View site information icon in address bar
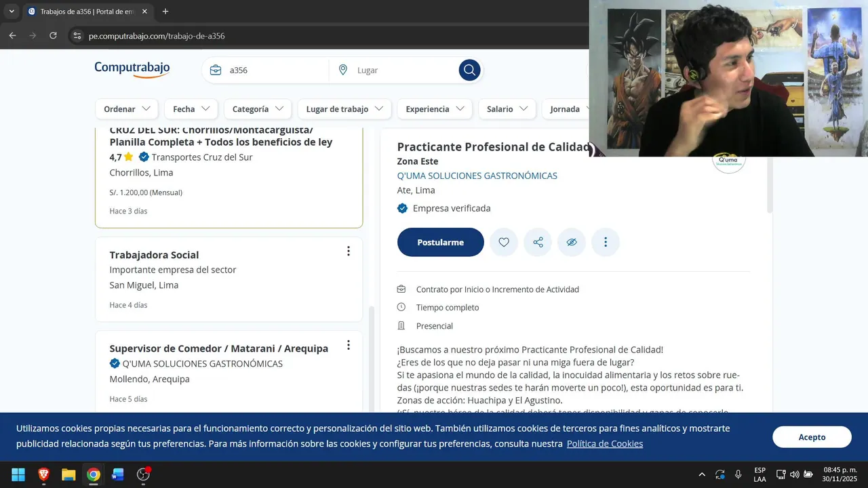Image resolution: width=868 pixels, height=488 pixels. [77, 36]
